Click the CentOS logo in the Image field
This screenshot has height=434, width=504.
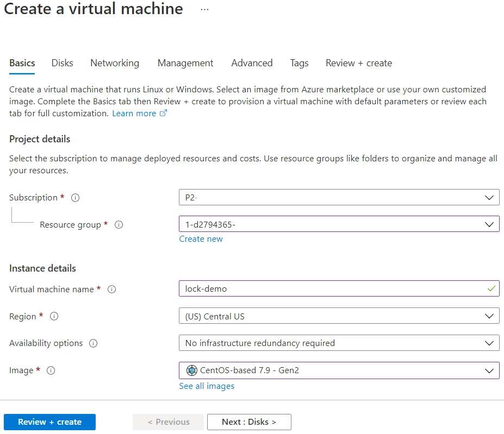point(191,370)
